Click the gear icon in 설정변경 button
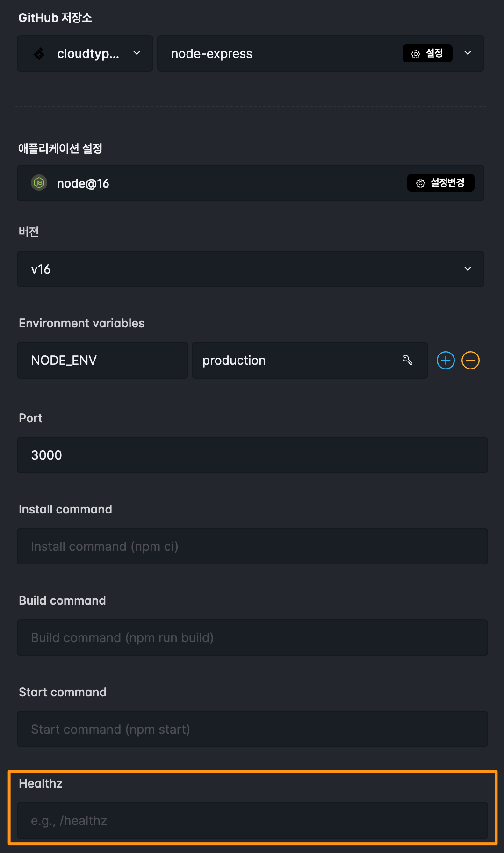 420,183
